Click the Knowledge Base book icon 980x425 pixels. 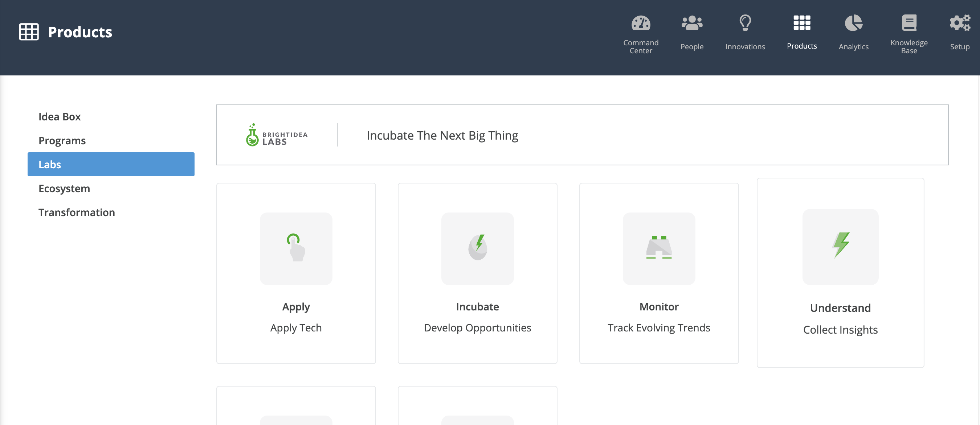pyautogui.click(x=909, y=23)
